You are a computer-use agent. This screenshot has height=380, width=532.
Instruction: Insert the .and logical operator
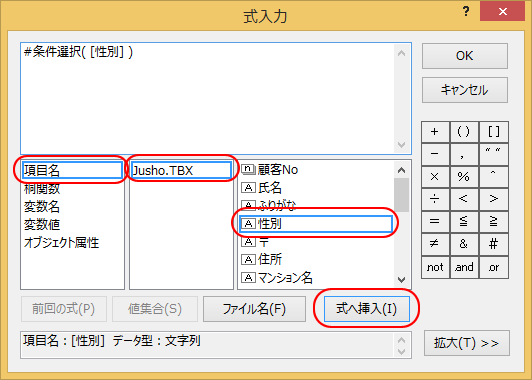click(x=464, y=267)
